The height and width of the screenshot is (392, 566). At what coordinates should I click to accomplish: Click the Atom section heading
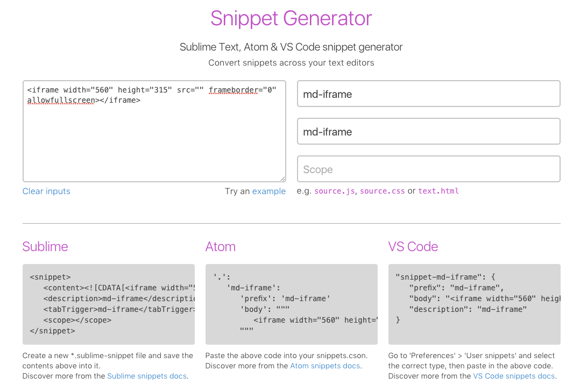tap(221, 247)
